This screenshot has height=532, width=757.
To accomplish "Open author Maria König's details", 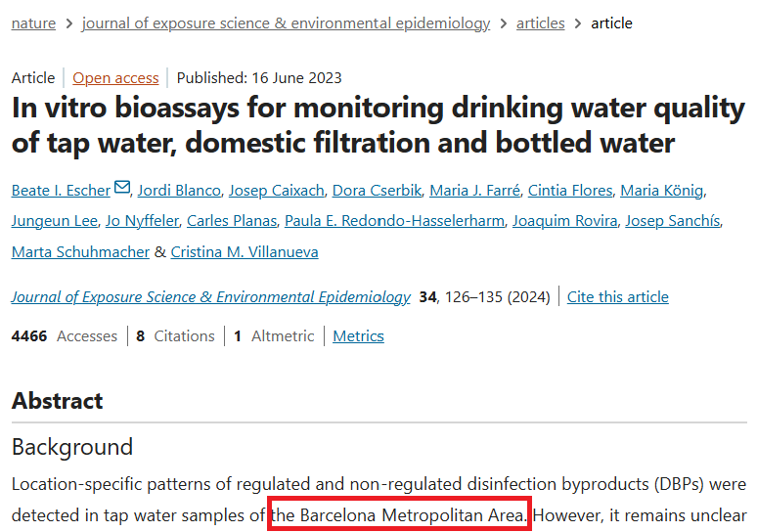I will (x=676, y=190).
